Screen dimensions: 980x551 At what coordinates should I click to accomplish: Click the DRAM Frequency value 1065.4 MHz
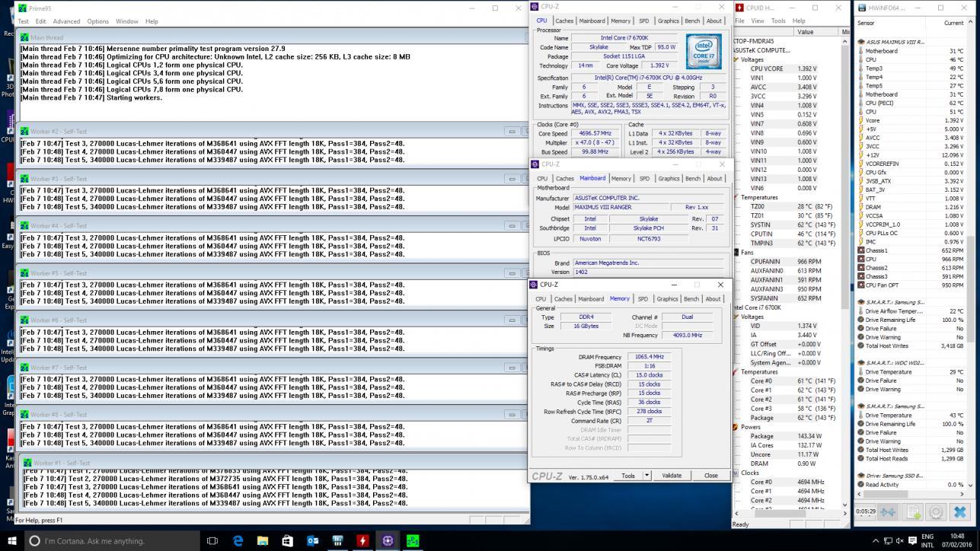648,357
